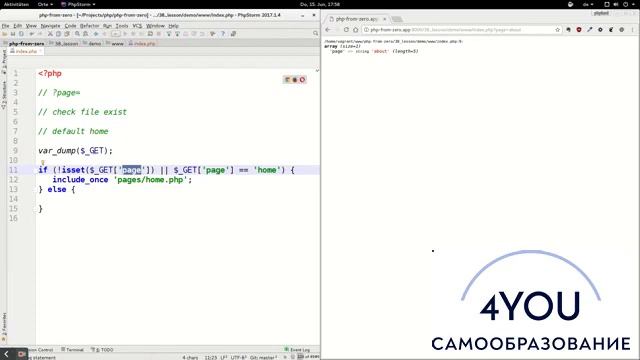
Task: Click the Find magnifier toolbar icon
Action: coord(77,34)
